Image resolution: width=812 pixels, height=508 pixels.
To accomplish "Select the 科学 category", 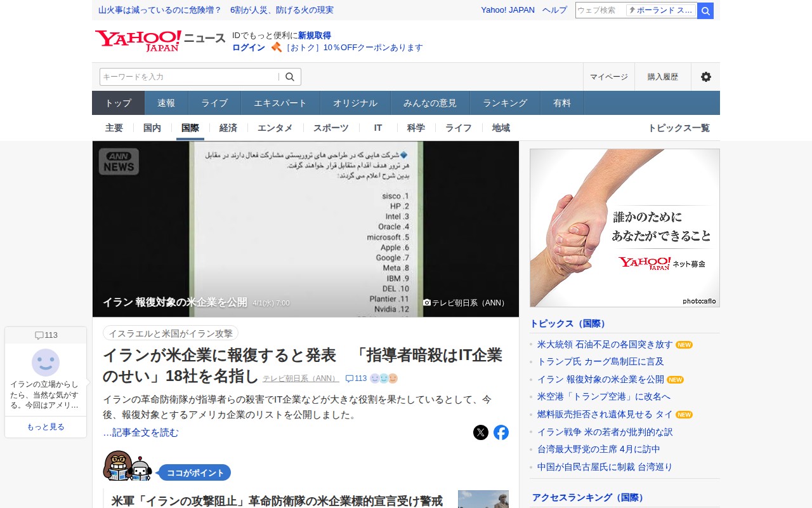I will (416, 128).
